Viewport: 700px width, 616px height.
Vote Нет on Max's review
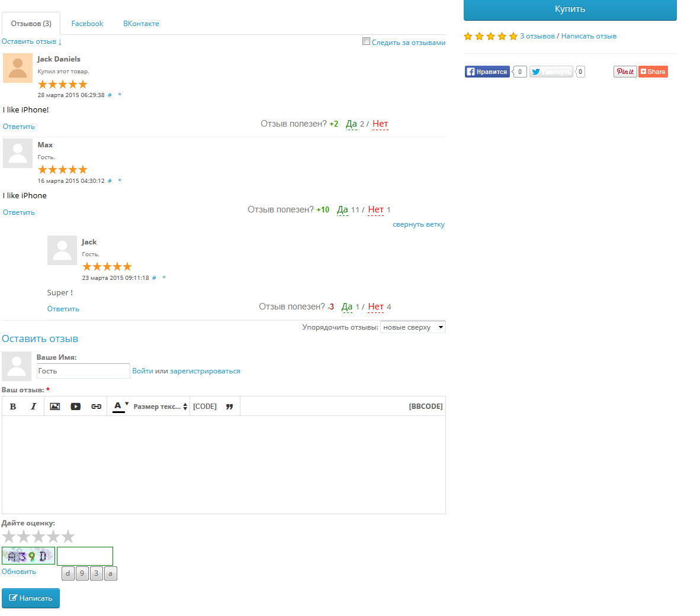tap(375, 209)
